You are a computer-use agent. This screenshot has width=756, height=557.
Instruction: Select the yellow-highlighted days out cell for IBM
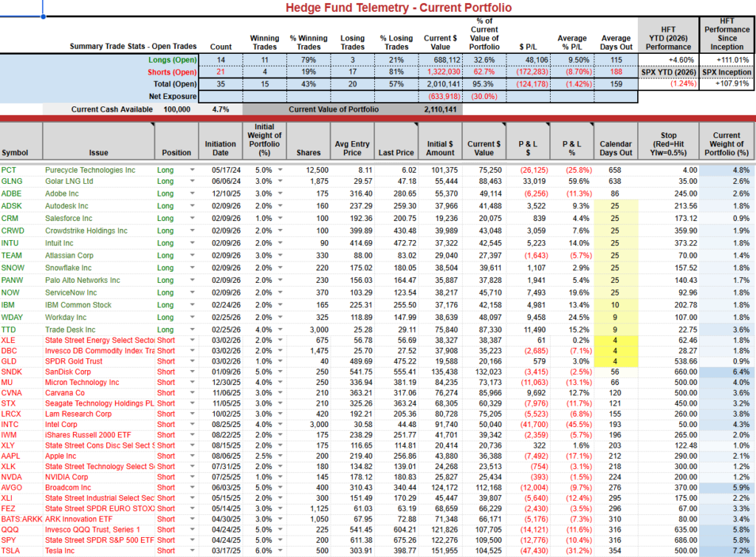616,307
